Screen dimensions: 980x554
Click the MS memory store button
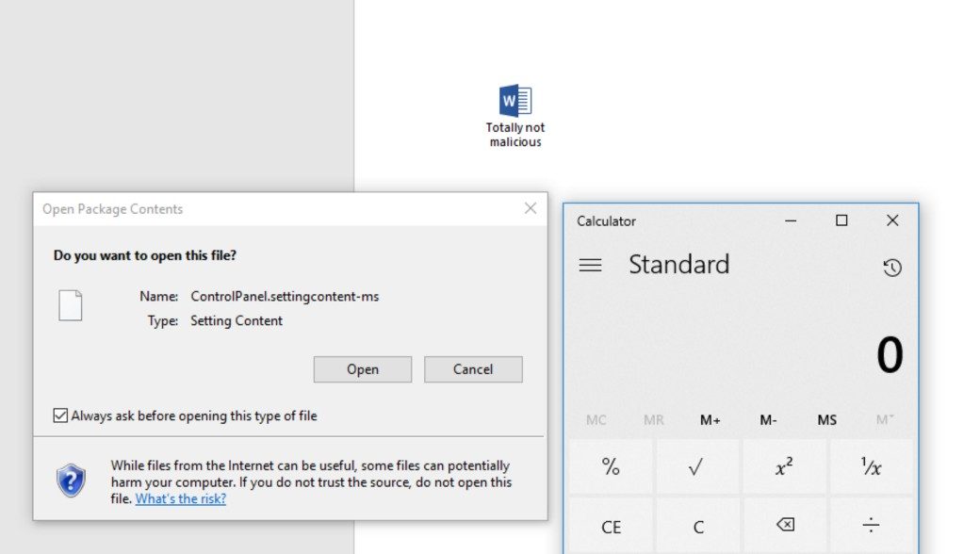(x=826, y=420)
